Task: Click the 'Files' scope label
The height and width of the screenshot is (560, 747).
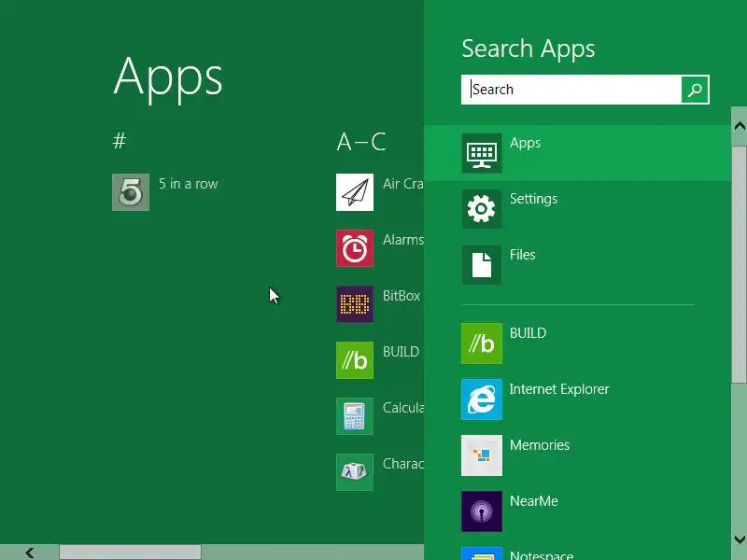Action: (523, 255)
